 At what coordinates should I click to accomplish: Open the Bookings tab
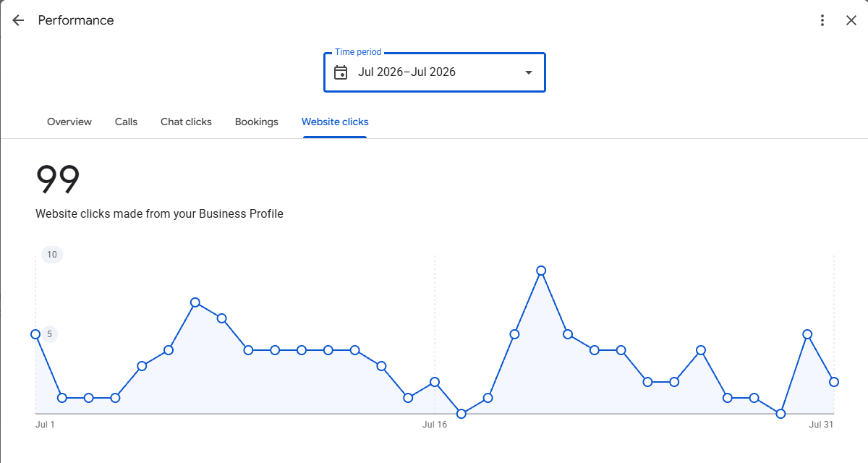pos(257,122)
